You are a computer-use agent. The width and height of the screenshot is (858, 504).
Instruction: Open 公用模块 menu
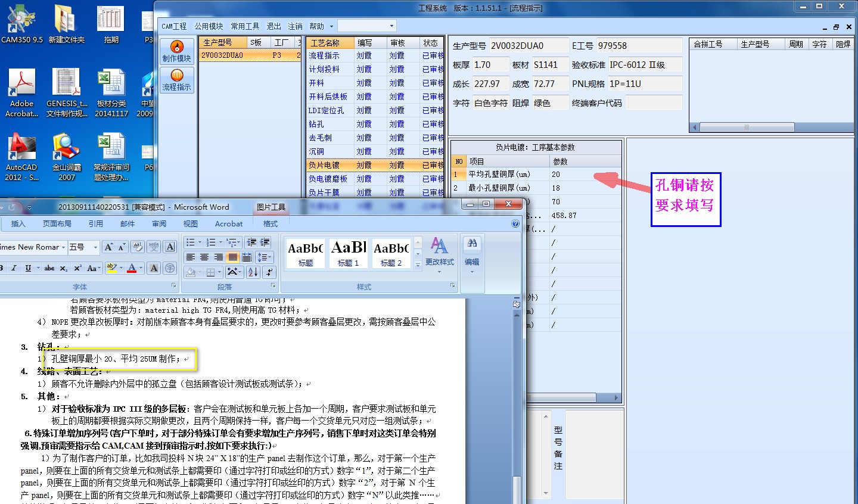coord(209,26)
